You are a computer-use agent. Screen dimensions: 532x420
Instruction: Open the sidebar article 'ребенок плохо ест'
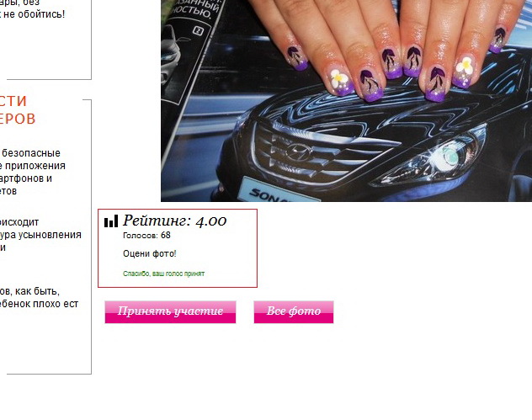coord(40,297)
